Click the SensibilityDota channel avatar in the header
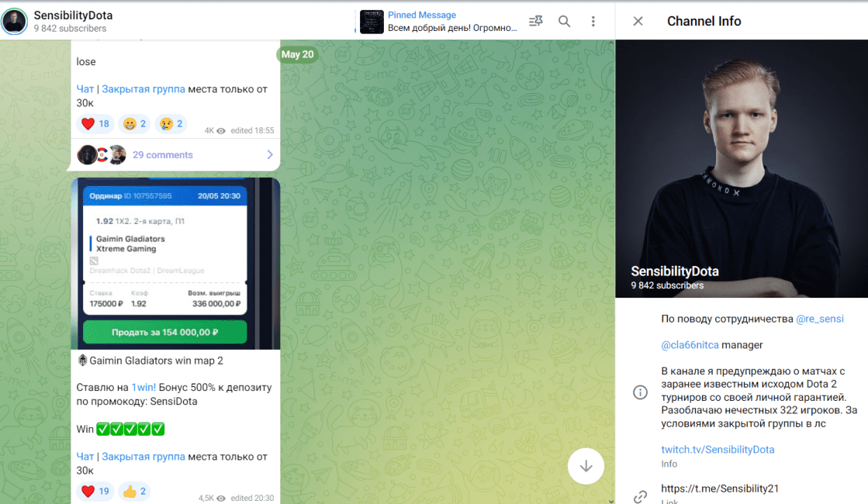The width and height of the screenshot is (868, 504). (15, 21)
